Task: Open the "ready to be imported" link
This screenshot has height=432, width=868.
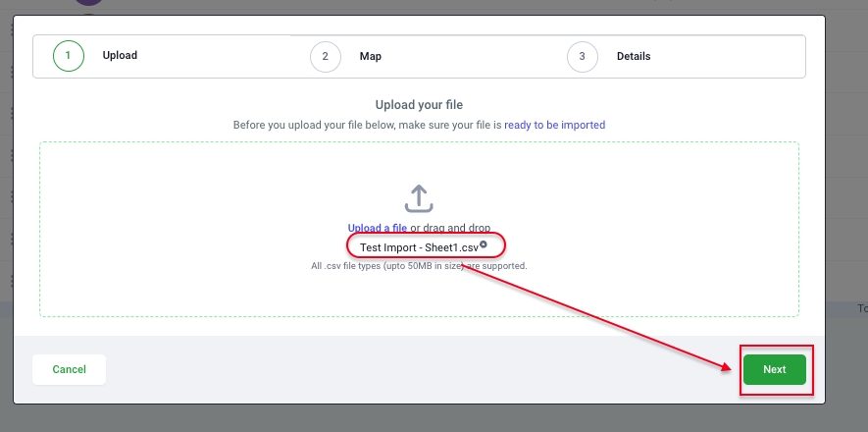Action: (x=554, y=125)
